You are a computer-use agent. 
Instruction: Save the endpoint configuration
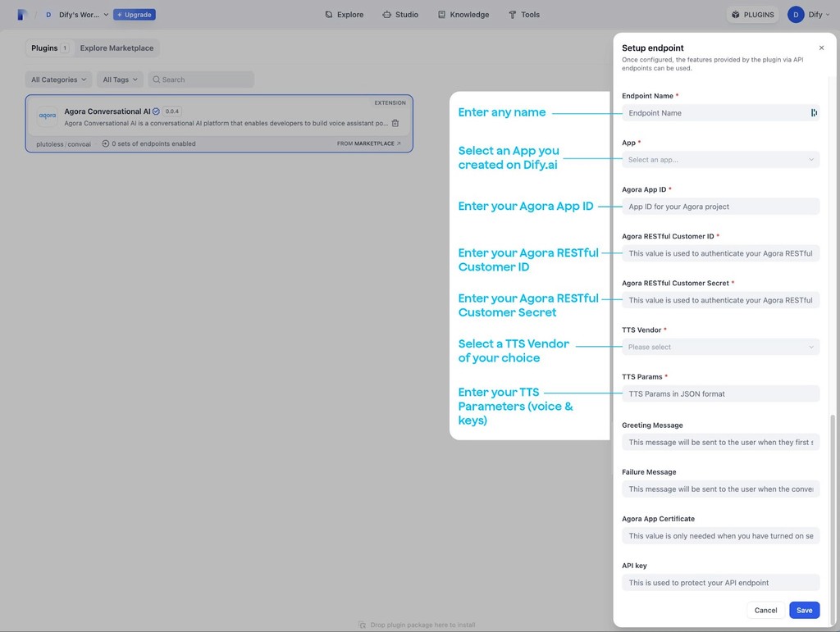[803, 610]
